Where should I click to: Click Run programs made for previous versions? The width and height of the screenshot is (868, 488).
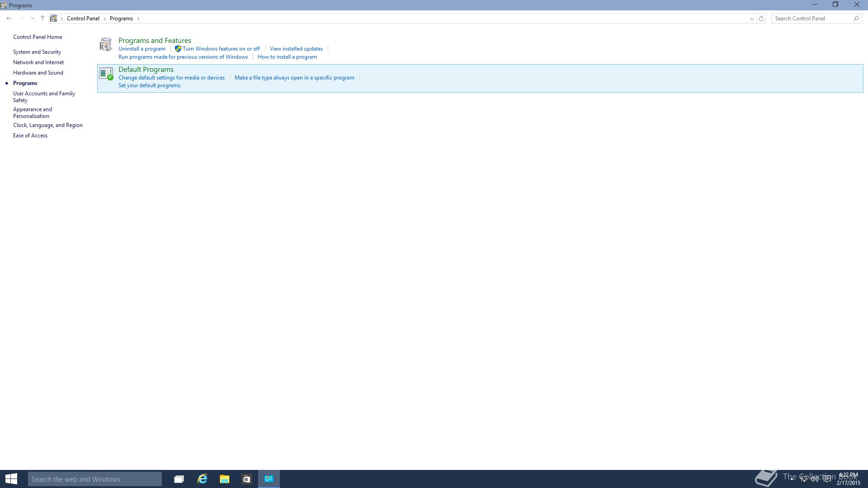(183, 57)
